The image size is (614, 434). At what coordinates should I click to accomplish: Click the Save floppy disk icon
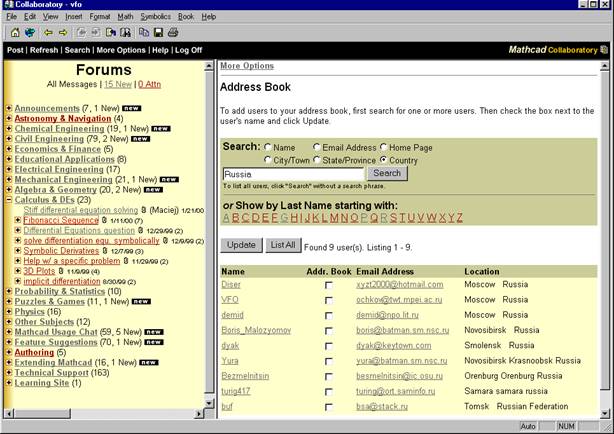tap(158, 33)
